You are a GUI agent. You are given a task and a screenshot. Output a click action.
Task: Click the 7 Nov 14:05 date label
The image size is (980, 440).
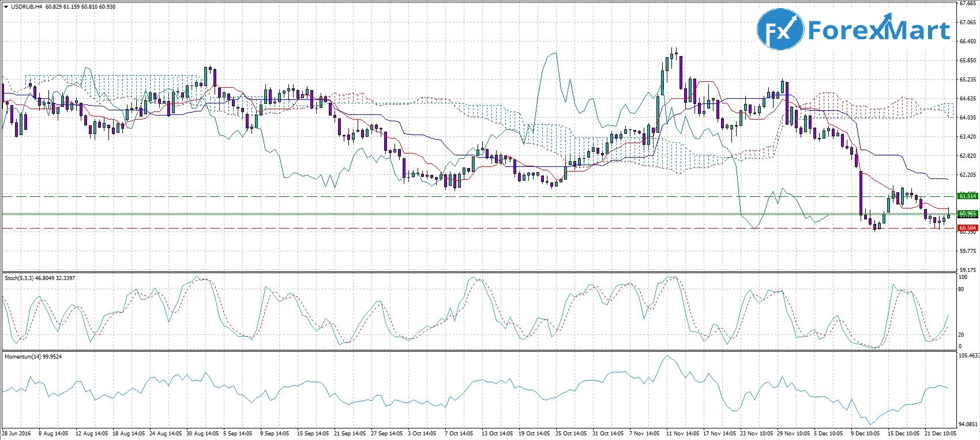(x=644, y=433)
